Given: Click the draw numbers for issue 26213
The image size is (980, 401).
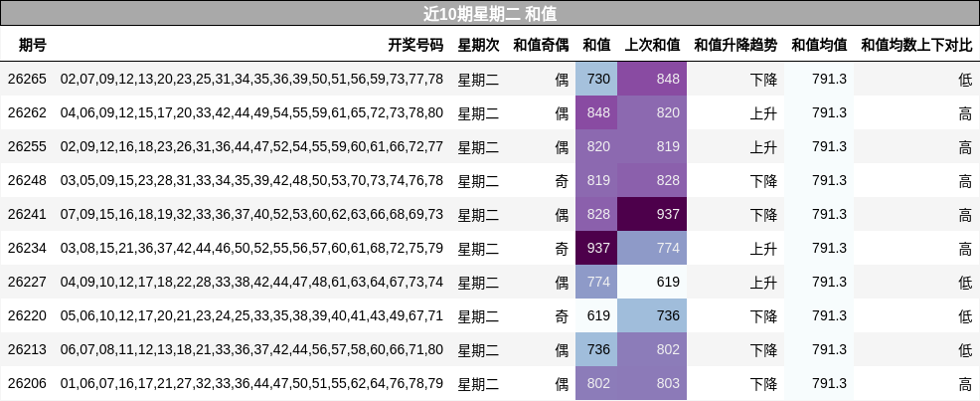Looking at the screenshot, I should [x=251, y=349].
